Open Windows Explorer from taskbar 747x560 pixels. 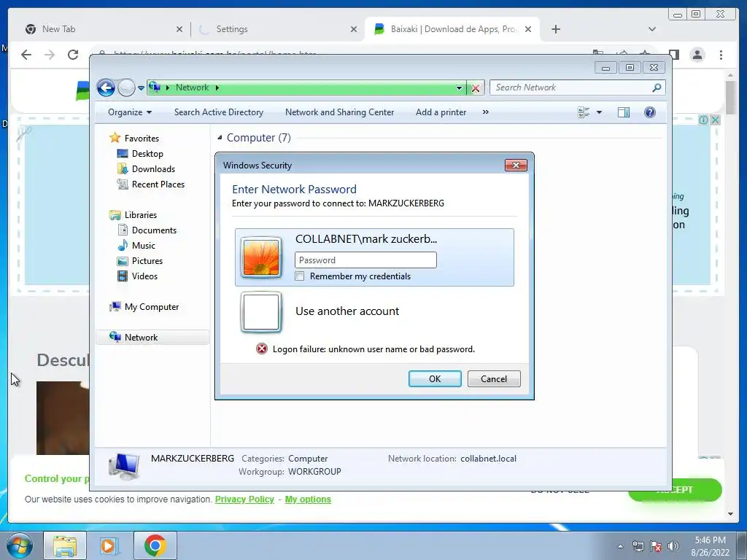(x=65, y=545)
